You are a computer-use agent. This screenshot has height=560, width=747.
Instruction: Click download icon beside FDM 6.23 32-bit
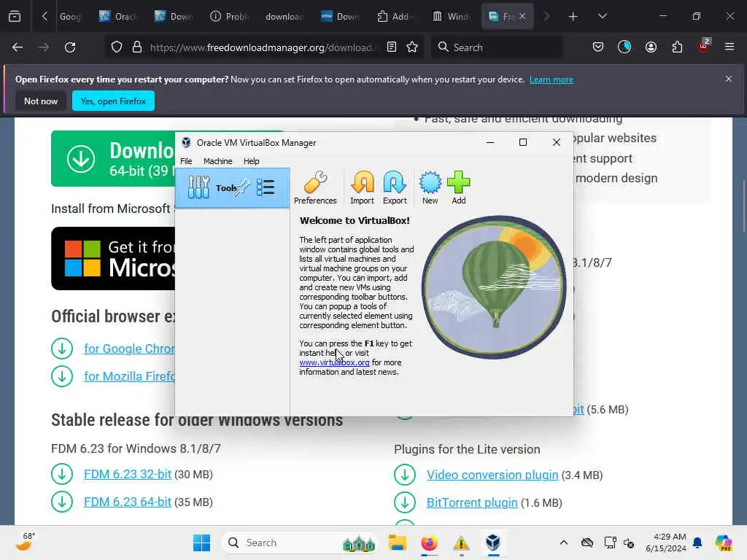point(62,474)
